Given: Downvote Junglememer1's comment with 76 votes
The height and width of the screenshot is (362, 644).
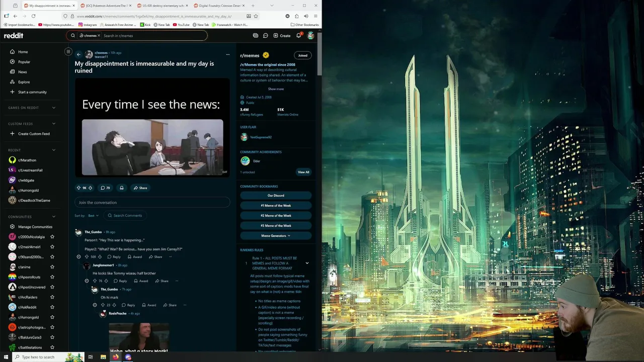Looking at the screenshot, I should click(x=106, y=281).
